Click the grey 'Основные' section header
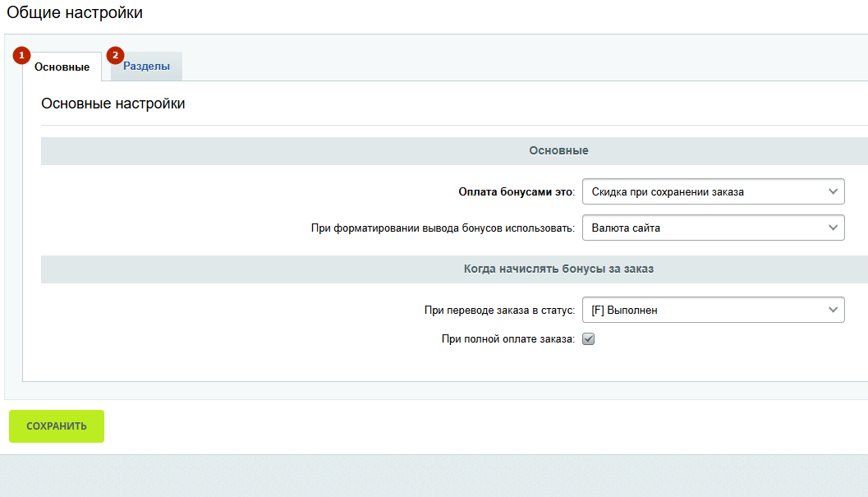 558,151
